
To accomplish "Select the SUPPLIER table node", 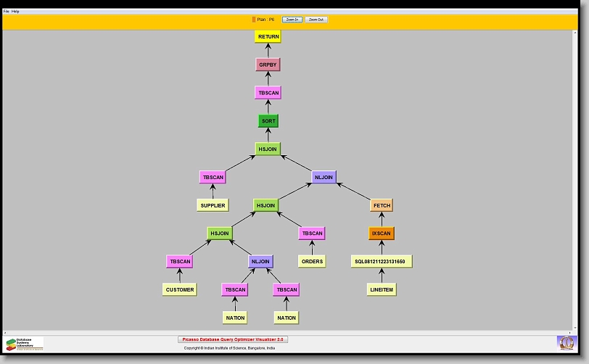I will (x=212, y=205).
